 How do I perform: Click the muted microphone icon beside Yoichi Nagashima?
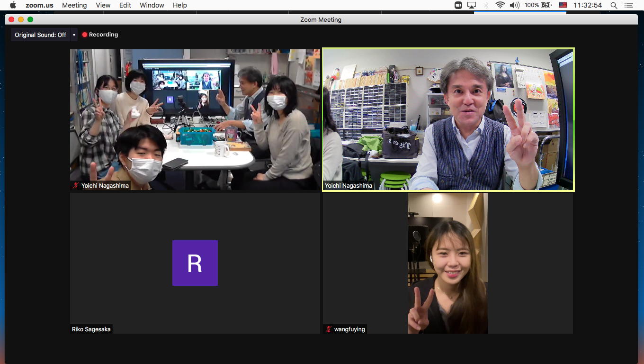(x=75, y=185)
